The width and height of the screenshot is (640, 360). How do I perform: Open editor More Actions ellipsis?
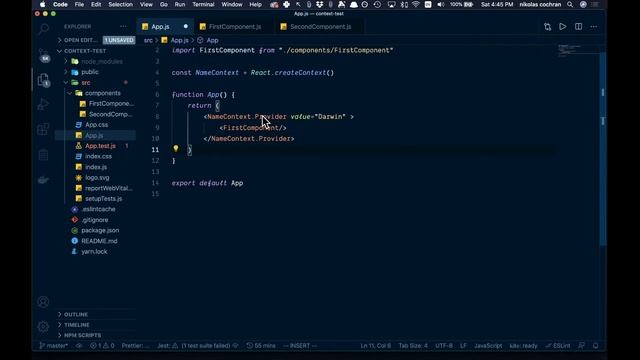point(593,27)
